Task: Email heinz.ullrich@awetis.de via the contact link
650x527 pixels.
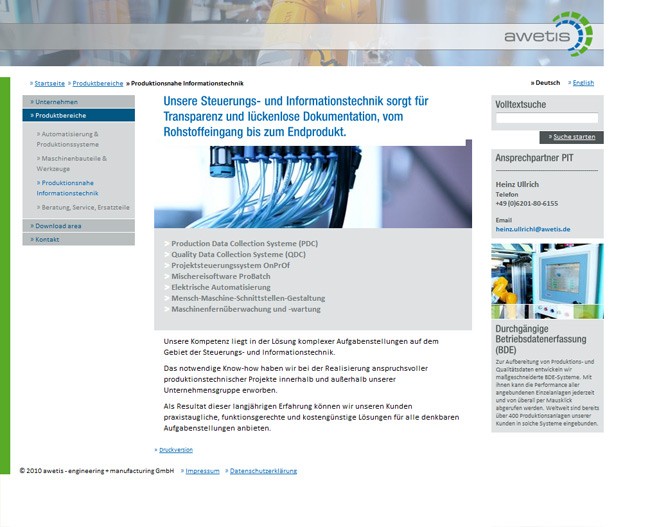Action: click(533, 229)
